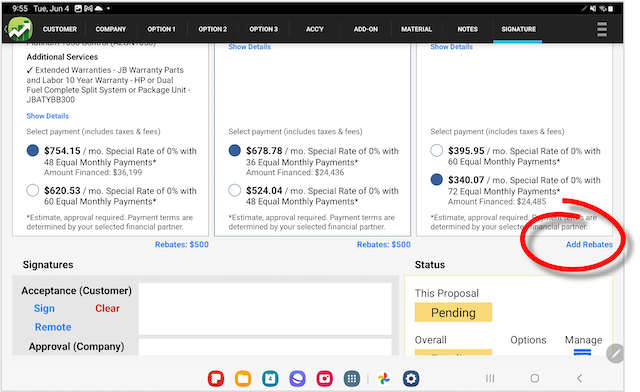Screen dimensions: 640x392
Task: Open the red notes app in dock
Action: click(216, 379)
